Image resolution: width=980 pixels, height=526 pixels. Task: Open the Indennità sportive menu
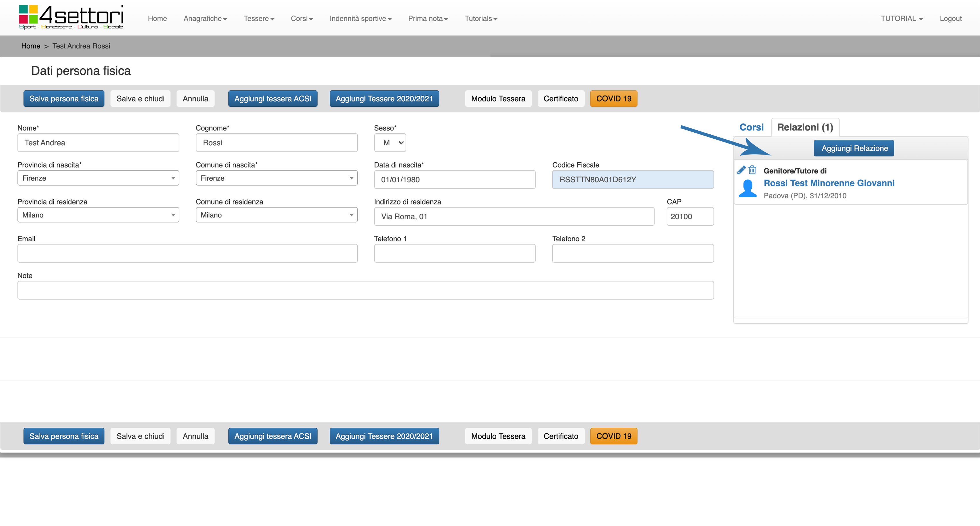[x=360, y=19]
